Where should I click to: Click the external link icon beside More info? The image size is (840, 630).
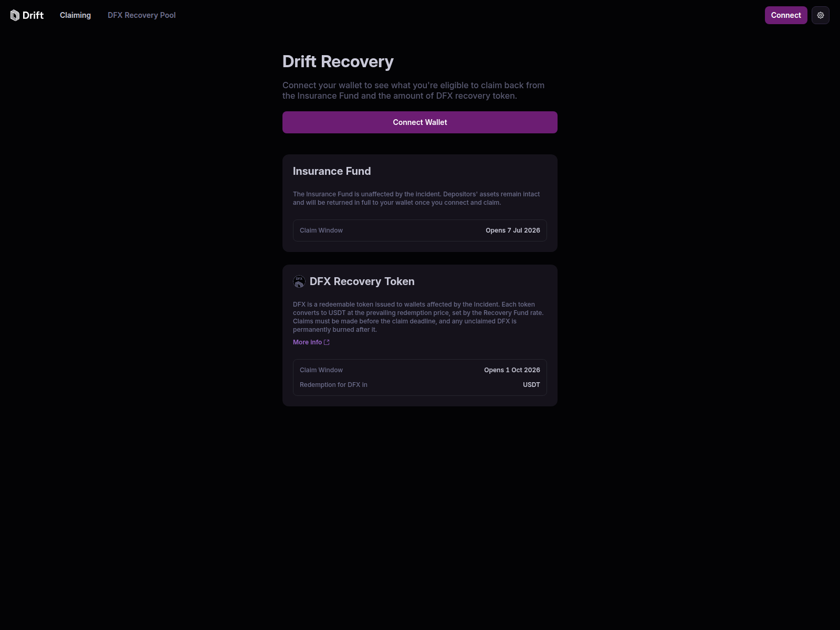(327, 342)
